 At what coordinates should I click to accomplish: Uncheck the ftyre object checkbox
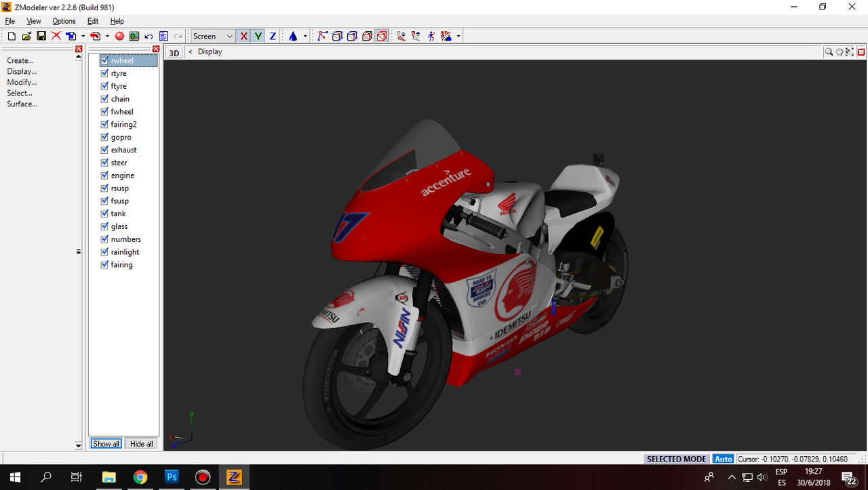(104, 86)
